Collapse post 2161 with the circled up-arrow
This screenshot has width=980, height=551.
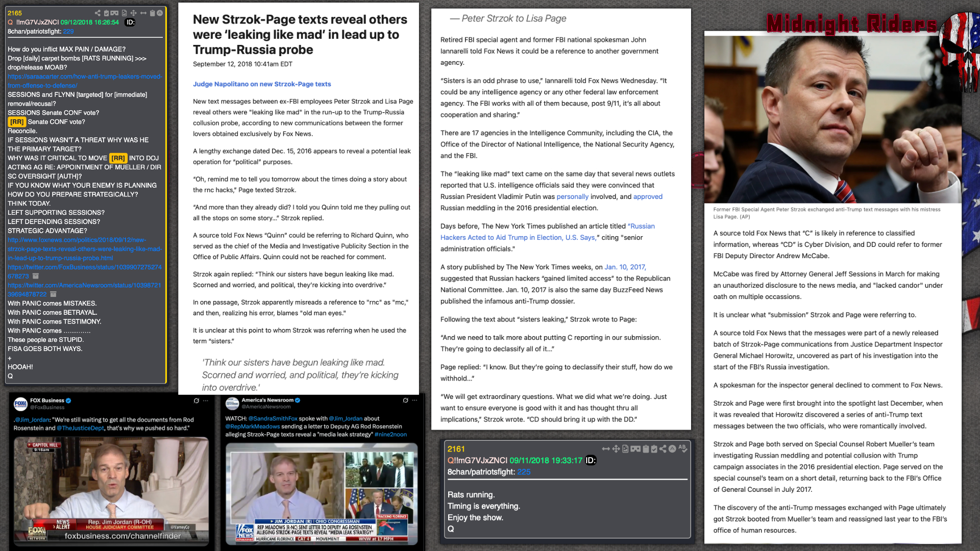672,449
